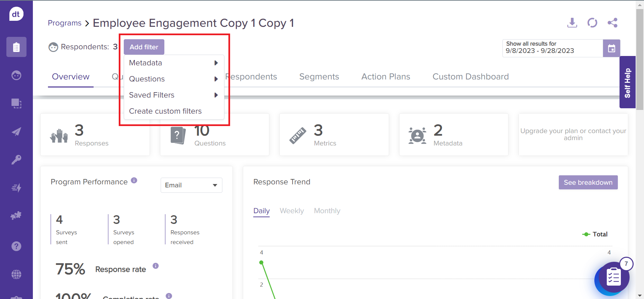This screenshot has width=644, height=299.
Task: Click the info icon beside Program Performance
Action: [134, 180]
